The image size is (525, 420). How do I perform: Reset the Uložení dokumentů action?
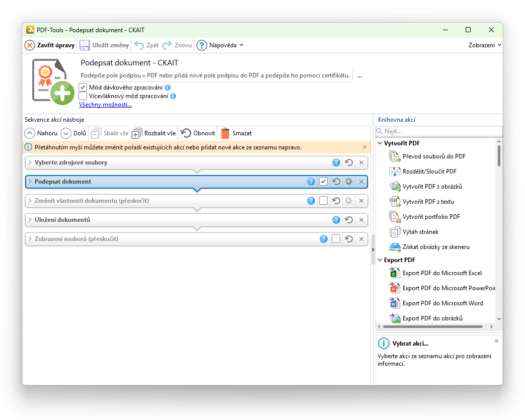(349, 220)
